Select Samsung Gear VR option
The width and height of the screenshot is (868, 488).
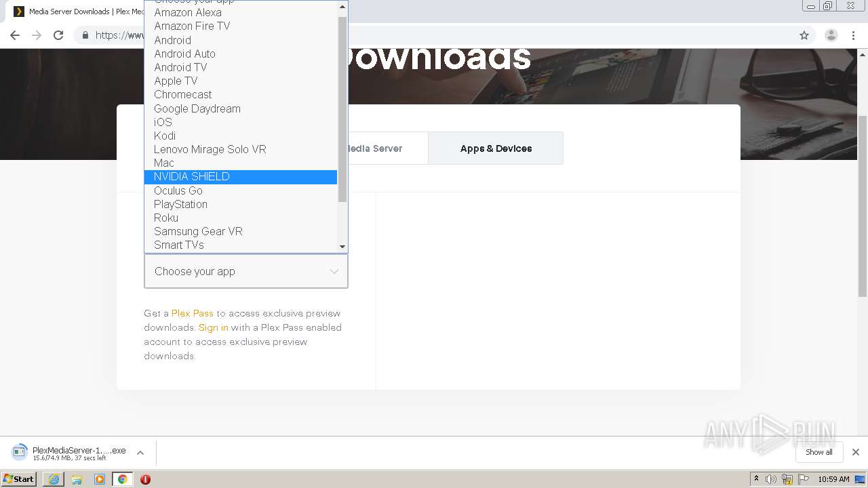pos(241,231)
